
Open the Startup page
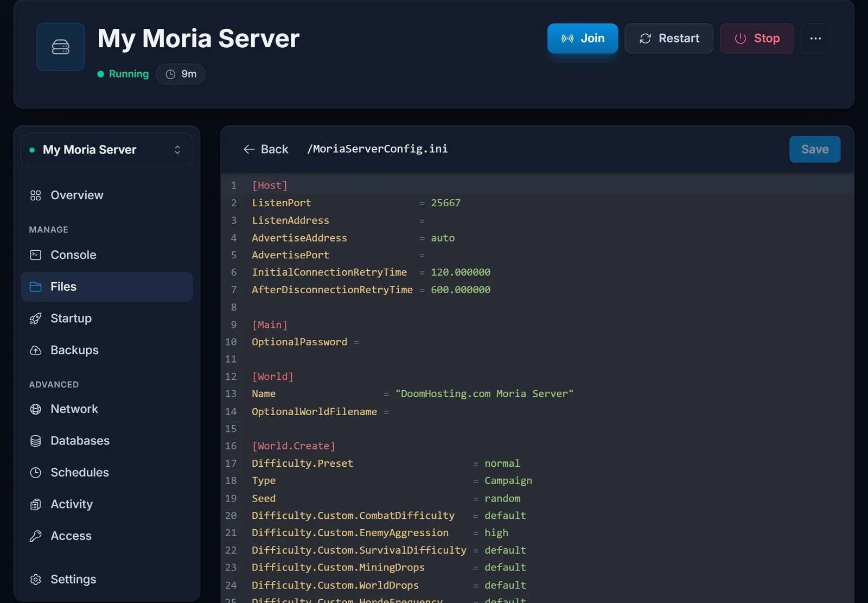(107, 319)
